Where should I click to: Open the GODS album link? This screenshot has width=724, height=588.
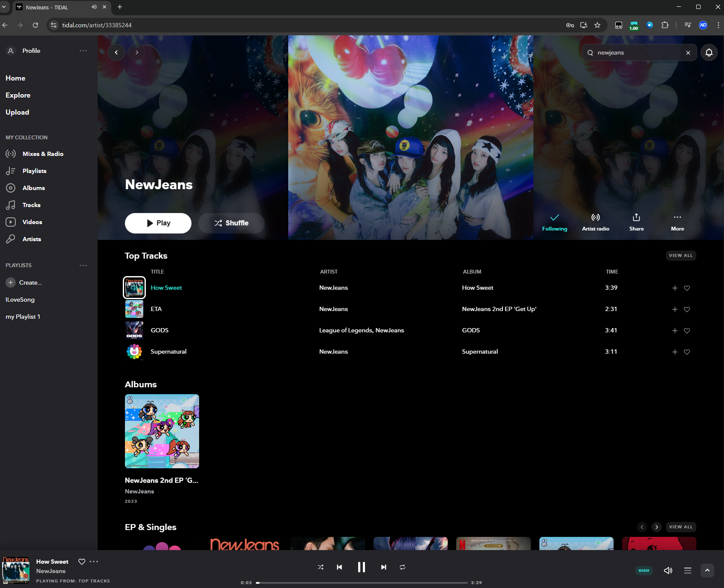point(471,330)
